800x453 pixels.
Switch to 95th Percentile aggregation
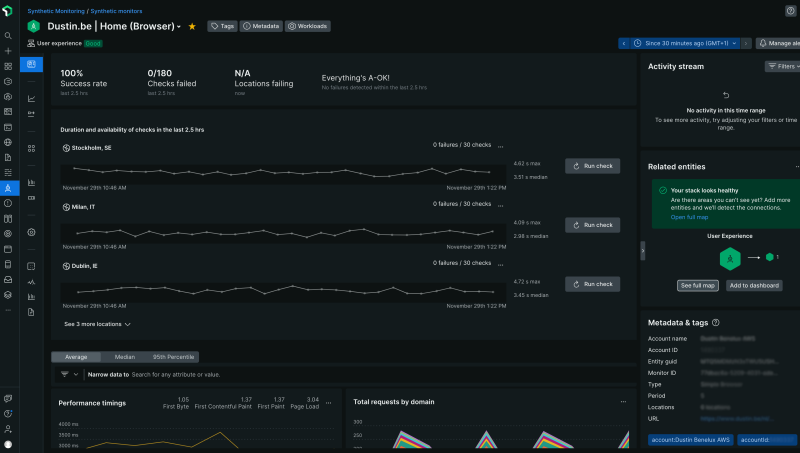(172, 356)
